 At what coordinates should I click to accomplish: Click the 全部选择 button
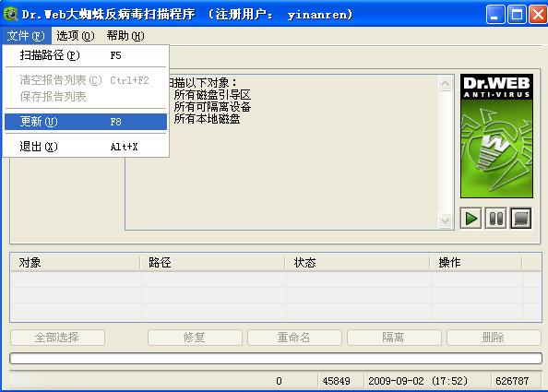coord(57,338)
